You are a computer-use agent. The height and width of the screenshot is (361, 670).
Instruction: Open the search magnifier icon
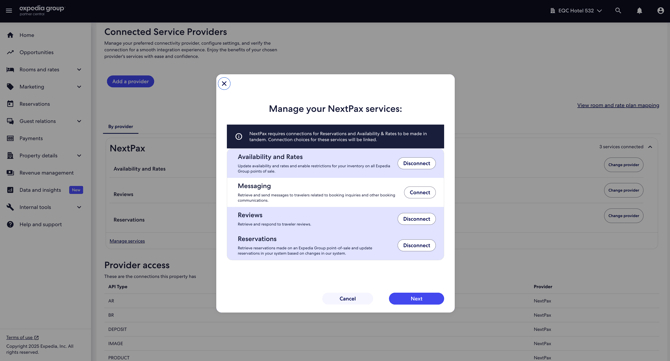point(618,11)
